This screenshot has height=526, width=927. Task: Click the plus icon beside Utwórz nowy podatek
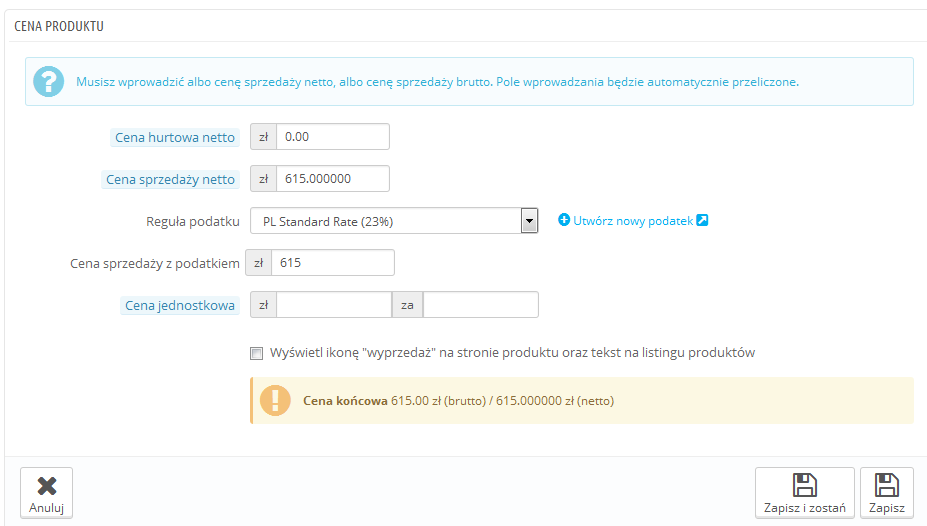coord(564,220)
